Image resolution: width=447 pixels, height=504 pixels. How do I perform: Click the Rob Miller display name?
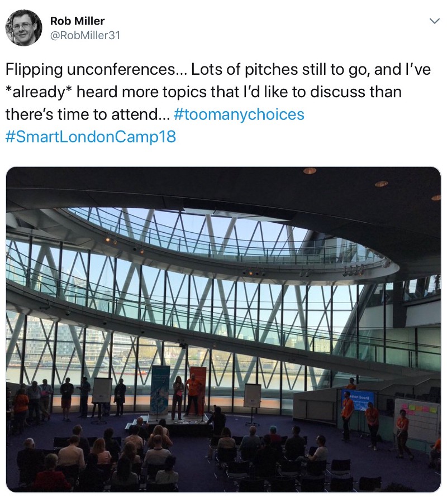coord(77,21)
